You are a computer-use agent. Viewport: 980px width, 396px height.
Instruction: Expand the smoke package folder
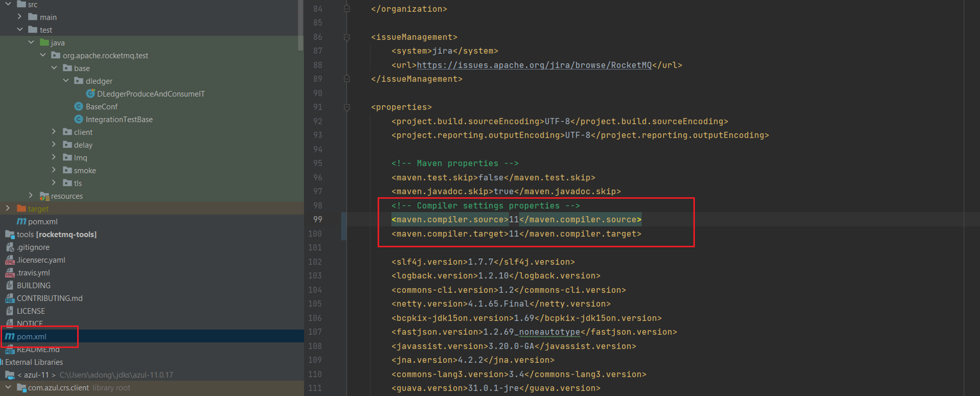click(54, 170)
